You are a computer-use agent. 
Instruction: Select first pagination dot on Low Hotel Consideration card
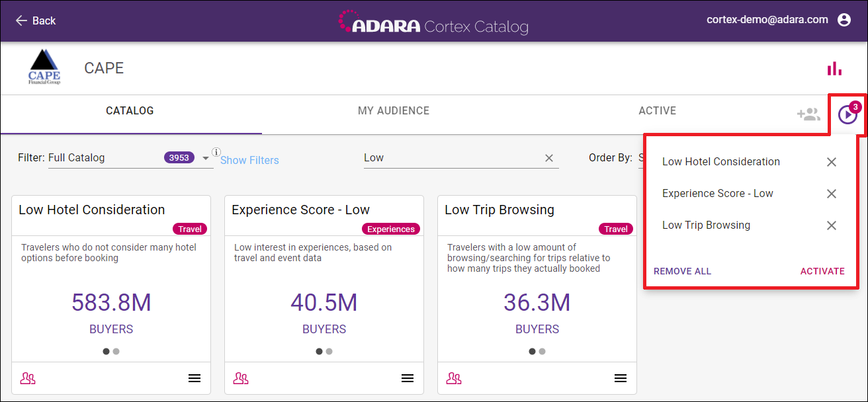click(x=107, y=352)
